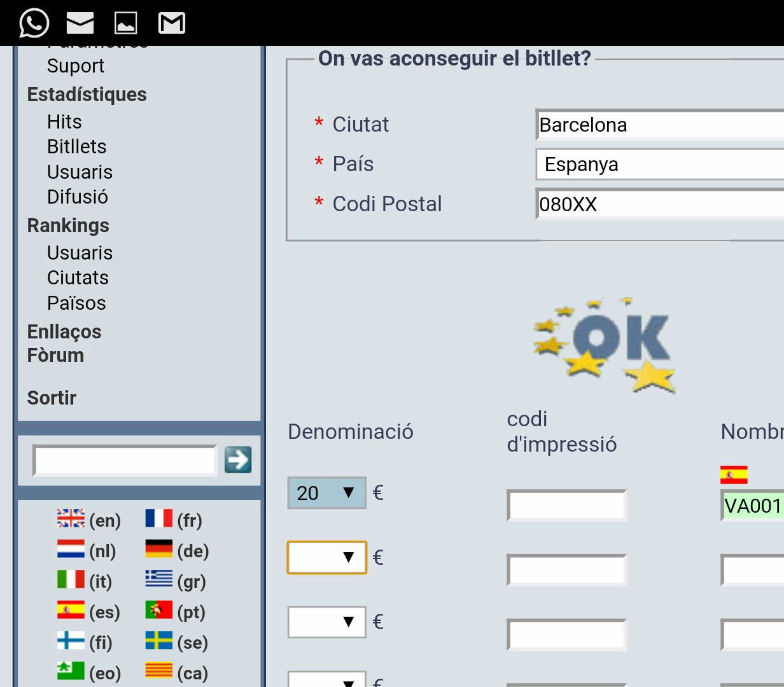Viewport: 784px width, 687px height.
Task: Open Usuaris under Estadístiques
Action: [x=80, y=172]
